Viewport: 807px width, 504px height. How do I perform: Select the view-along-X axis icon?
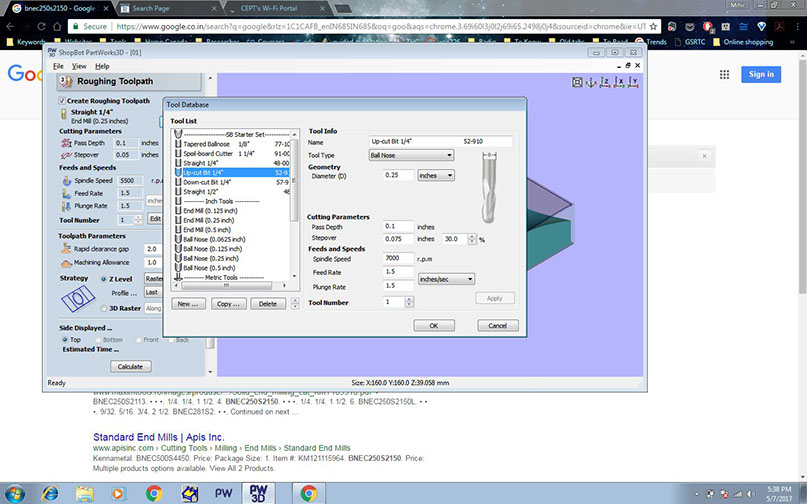[619, 82]
